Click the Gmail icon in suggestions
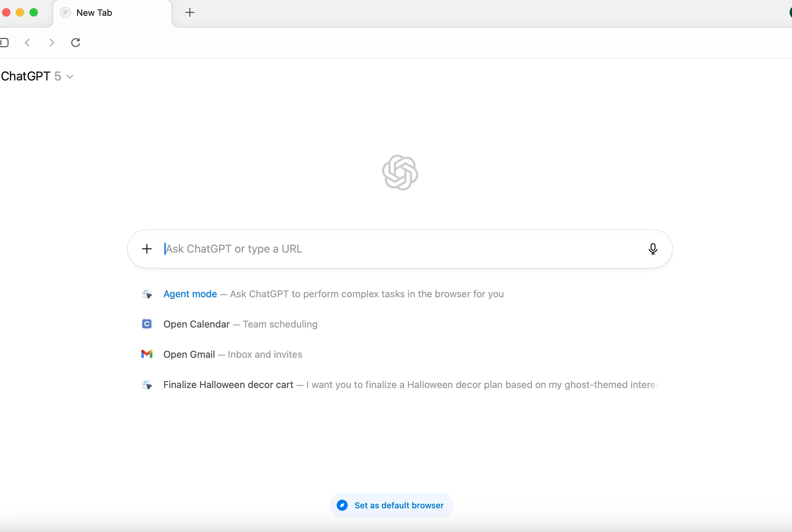 tap(147, 354)
